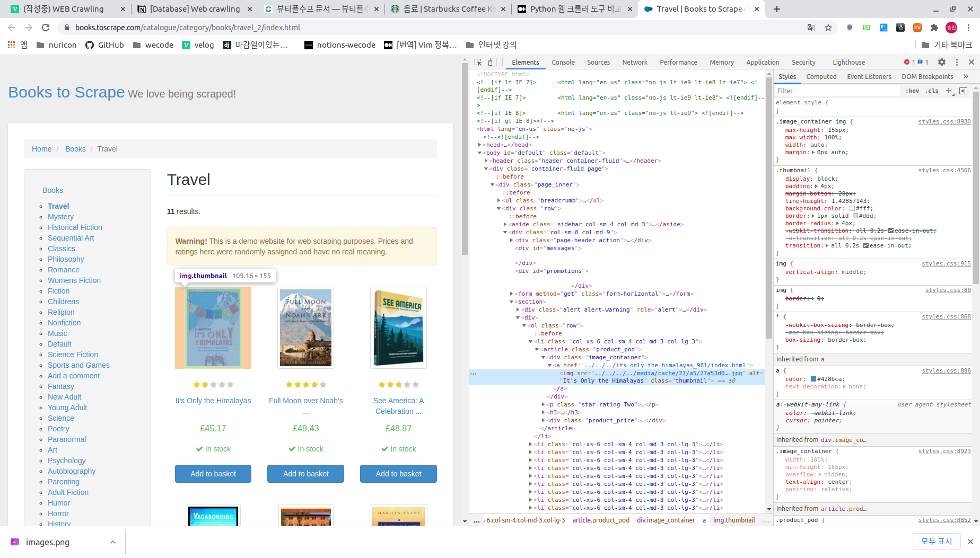
Task: Go back using the browser back arrow
Action: tap(12, 28)
